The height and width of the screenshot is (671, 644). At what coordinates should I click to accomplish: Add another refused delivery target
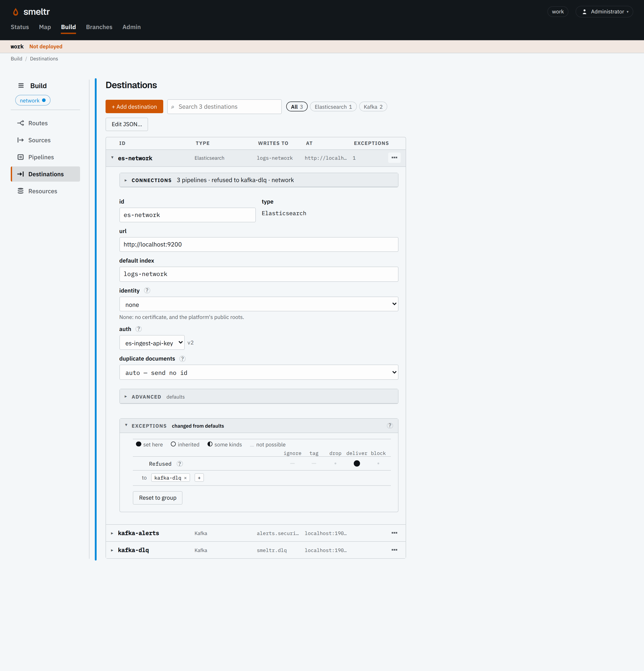coord(199,478)
